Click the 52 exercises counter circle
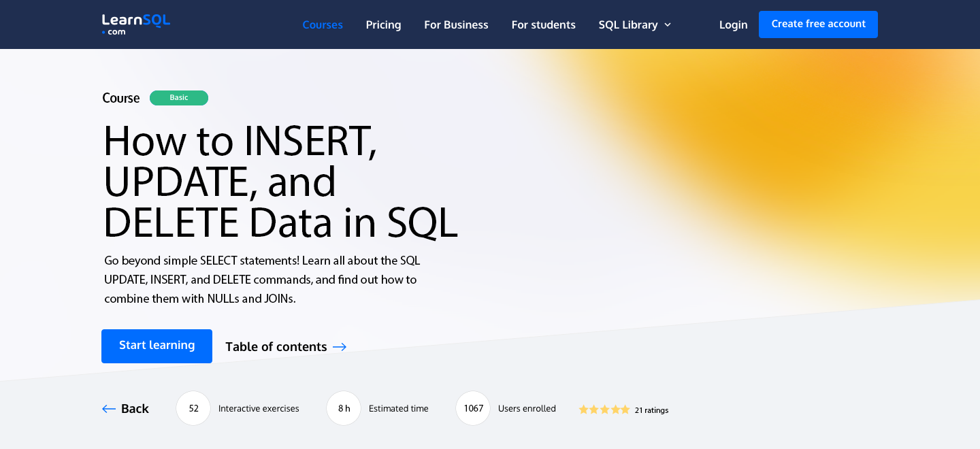980x449 pixels. pyautogui.click(x=193, y=408)
